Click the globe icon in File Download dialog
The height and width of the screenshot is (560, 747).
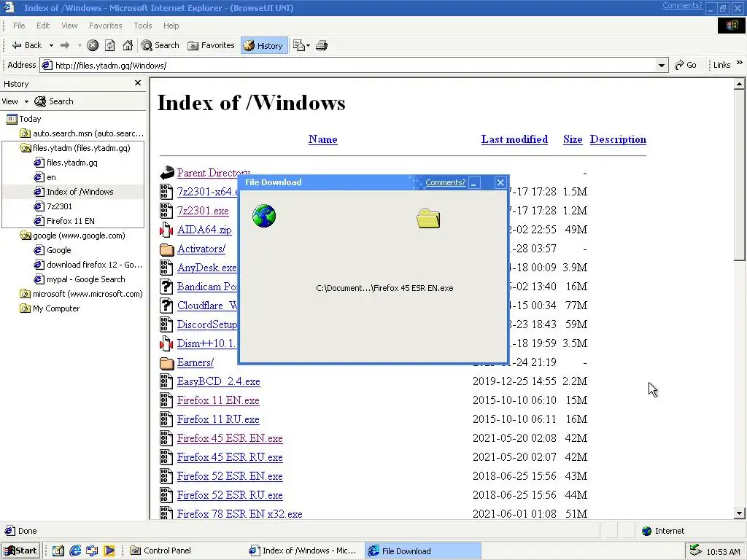point(264,216)
